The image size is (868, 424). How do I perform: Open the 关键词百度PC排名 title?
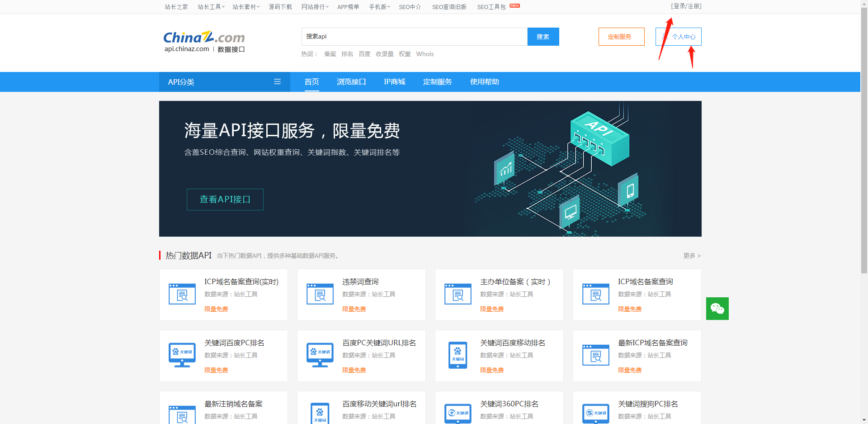234,343
